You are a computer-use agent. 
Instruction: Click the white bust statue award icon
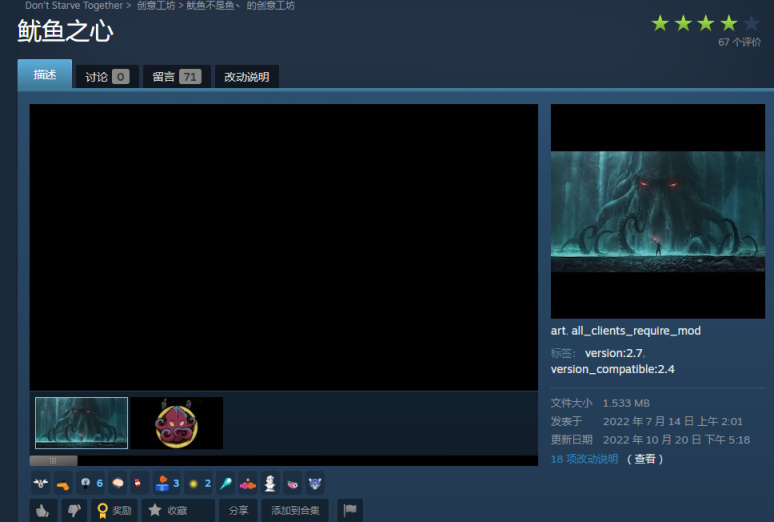270,483
